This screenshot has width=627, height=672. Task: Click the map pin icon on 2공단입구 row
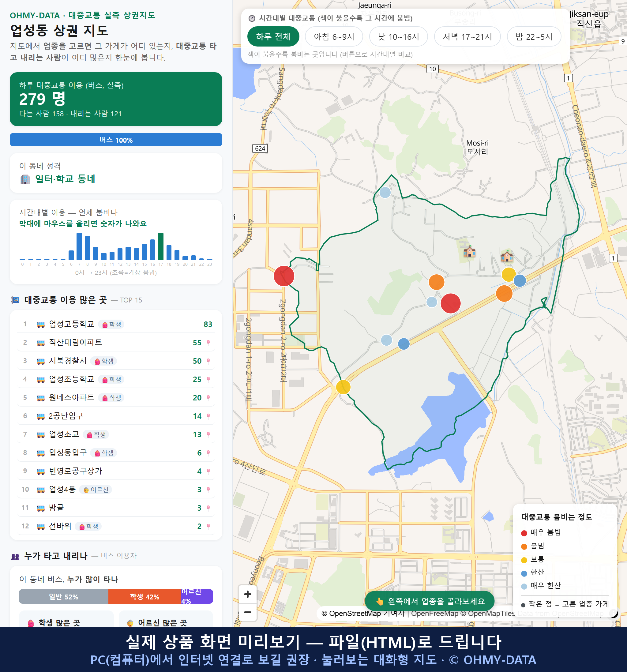click(x=208, y=416)
